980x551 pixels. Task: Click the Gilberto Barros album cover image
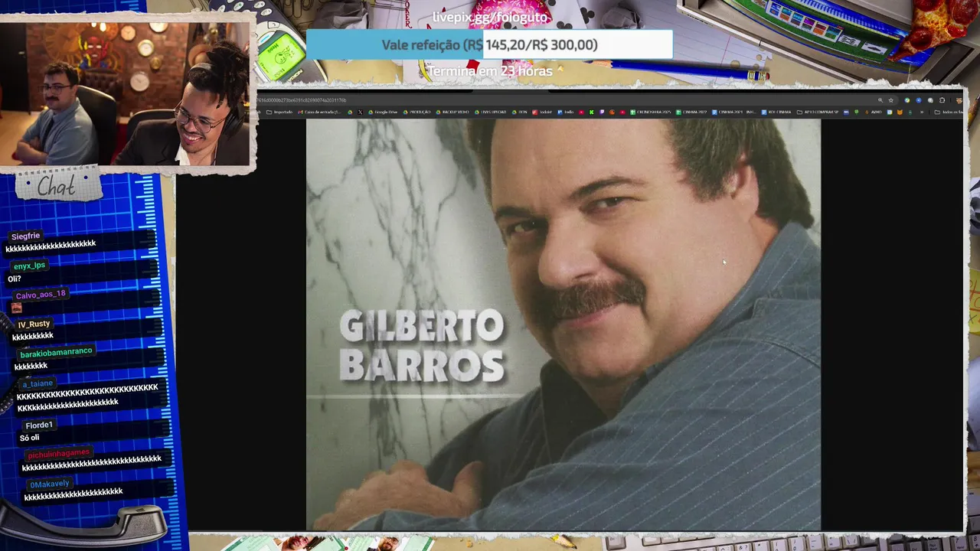[563, 324]
